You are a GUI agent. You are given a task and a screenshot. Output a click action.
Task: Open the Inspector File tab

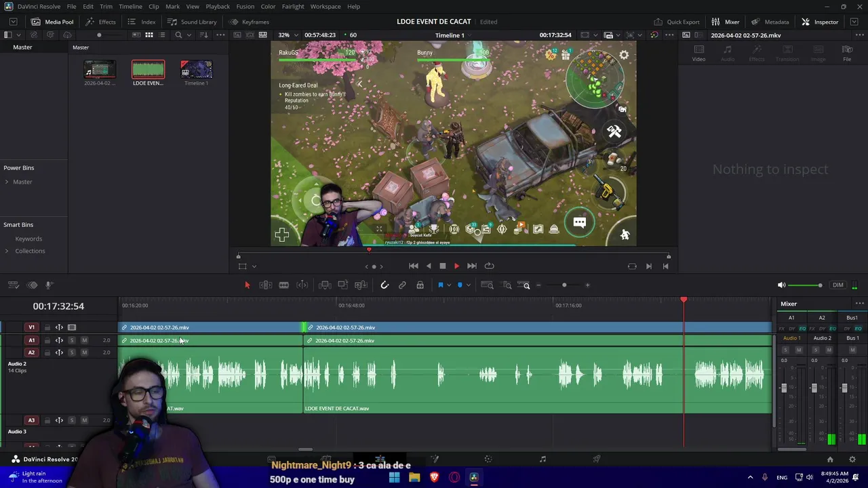click(847, 54)
